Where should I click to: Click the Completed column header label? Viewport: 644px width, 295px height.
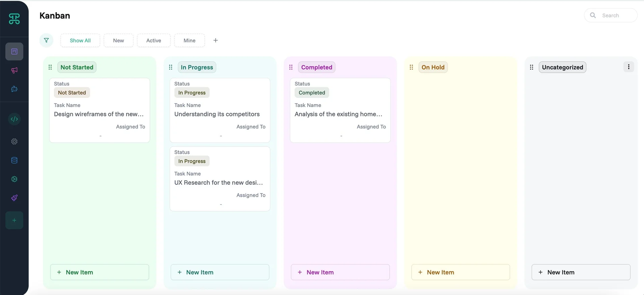[316, 67]
